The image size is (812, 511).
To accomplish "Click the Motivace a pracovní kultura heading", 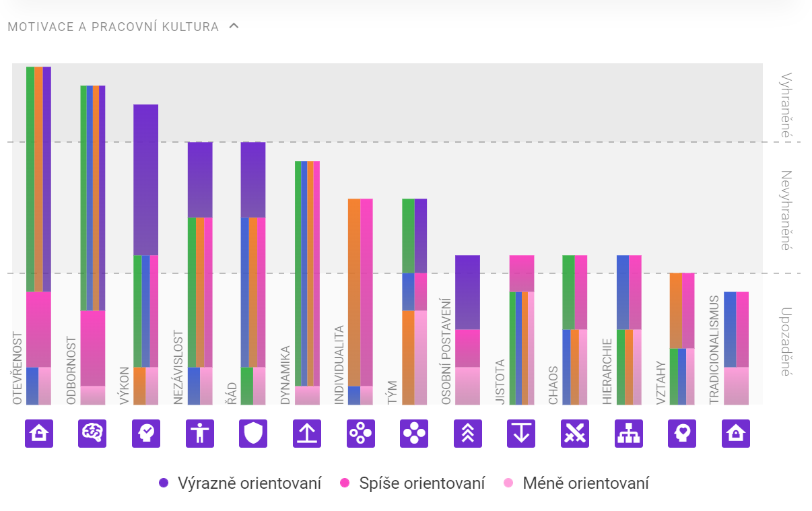I will tap(113, 27).
